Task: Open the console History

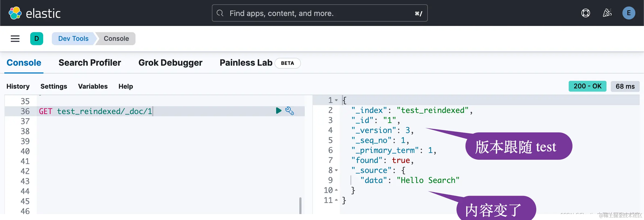Action: pyautogui.click(x=18, y=86)
